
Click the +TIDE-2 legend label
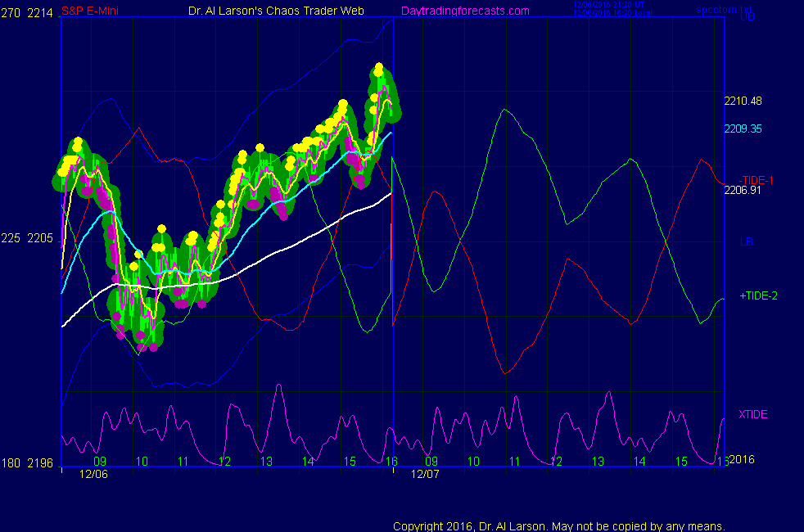point(757,295)
